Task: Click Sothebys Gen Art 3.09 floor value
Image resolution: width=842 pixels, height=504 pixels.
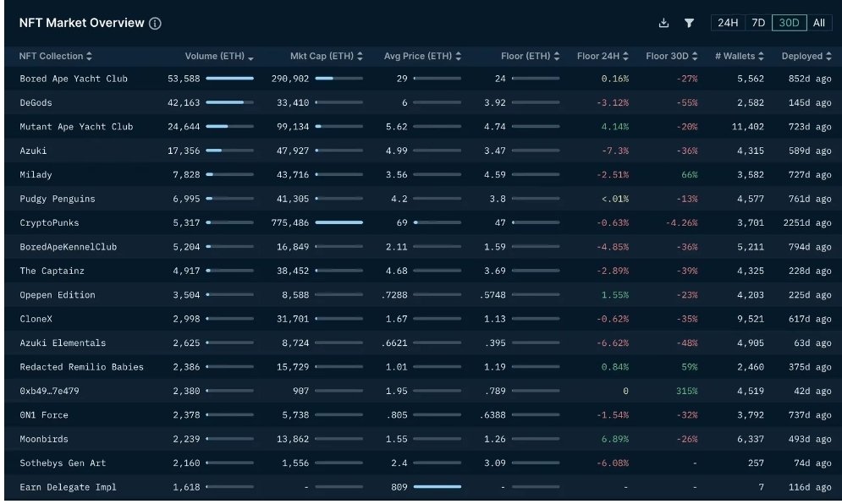Action: coord(494,463)
